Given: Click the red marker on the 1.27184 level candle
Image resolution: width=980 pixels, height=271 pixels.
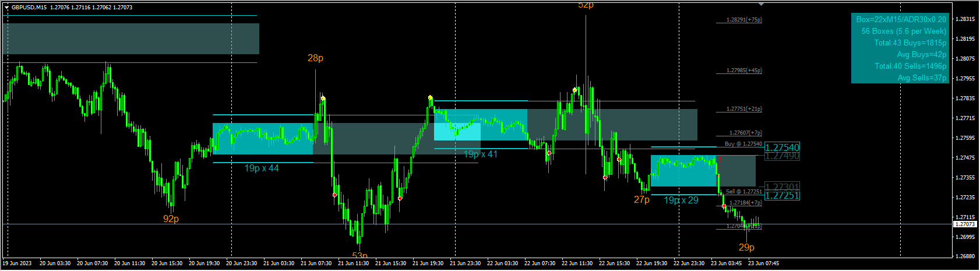Looking at the screenshot, I should click(724, 206).
